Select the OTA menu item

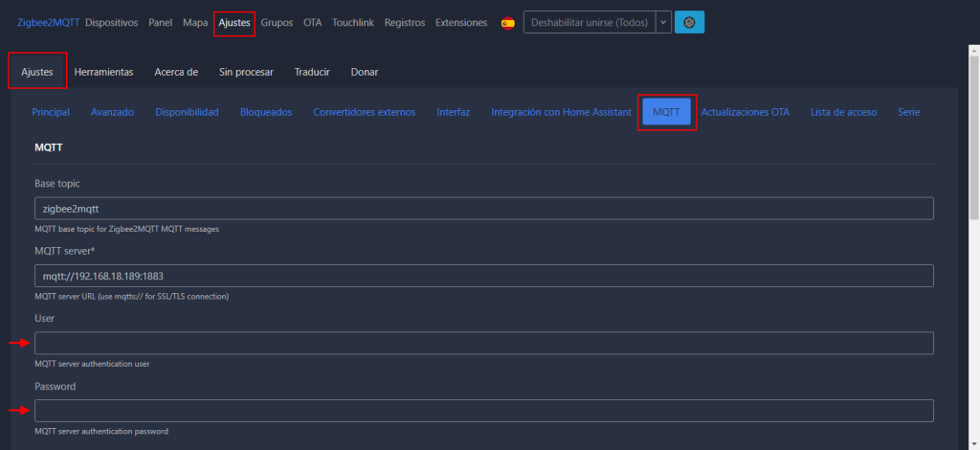(x=312, y=22)
